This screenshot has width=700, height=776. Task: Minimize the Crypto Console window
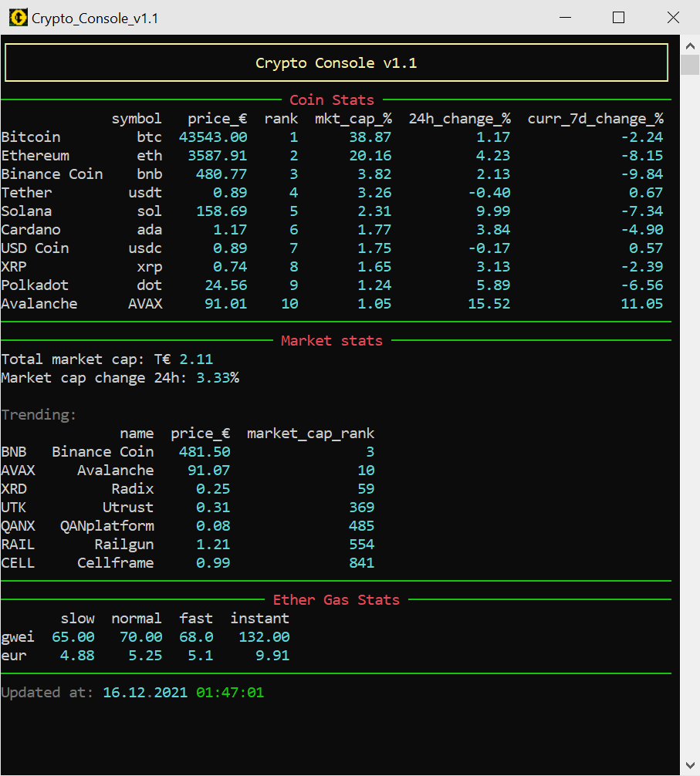tap(566, 18)
